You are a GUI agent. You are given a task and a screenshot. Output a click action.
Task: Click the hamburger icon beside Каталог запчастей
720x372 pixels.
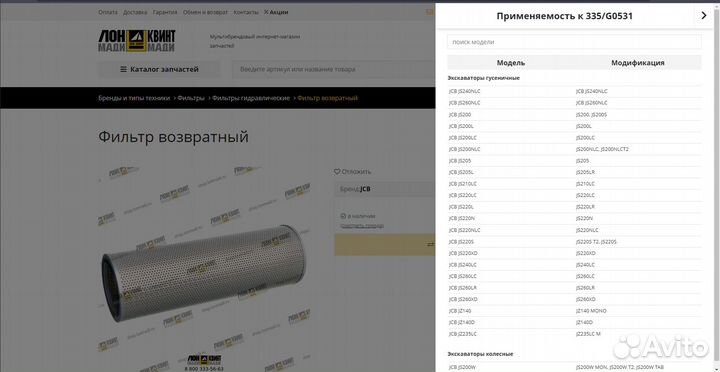123,69
